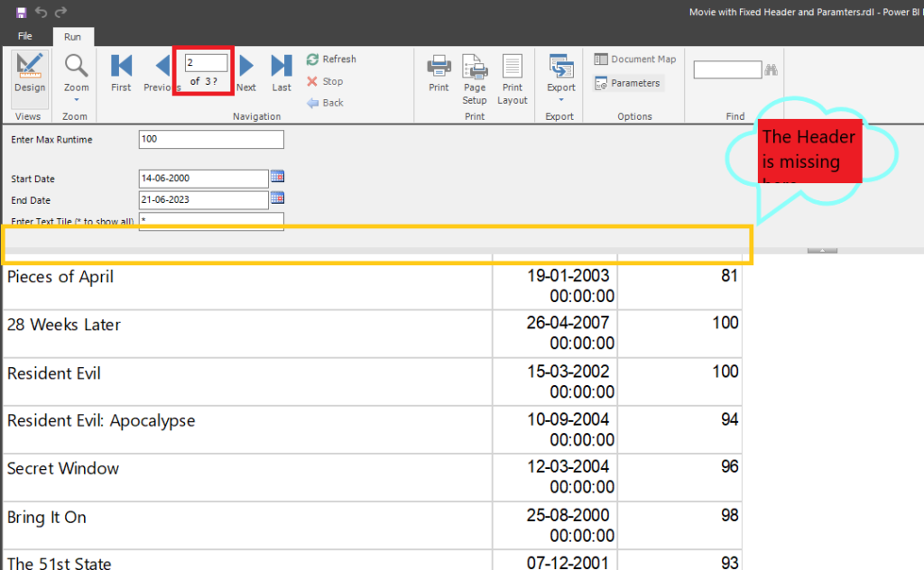Click the Undo arrow icon
This screenshot has width=924, height=570.
click(x=41, y=12)
